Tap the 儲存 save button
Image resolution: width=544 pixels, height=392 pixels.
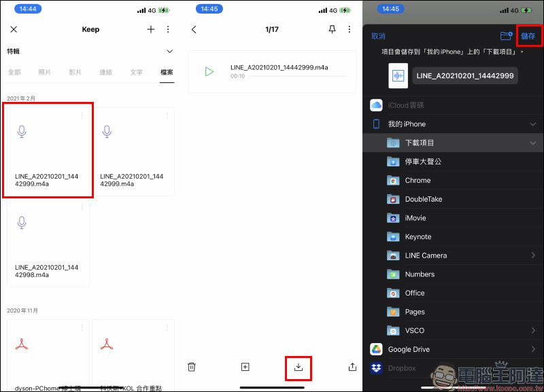(528, 36)
